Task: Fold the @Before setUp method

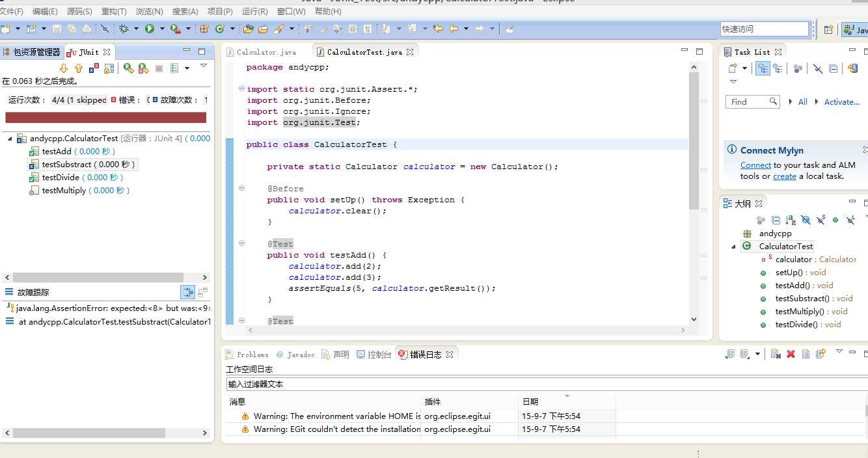Action: coord(241,188)
